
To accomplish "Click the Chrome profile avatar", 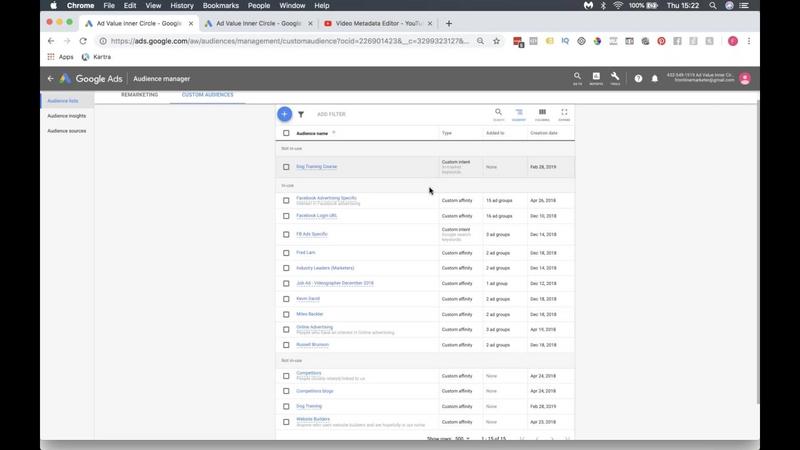I will click(x=733, y=41).
